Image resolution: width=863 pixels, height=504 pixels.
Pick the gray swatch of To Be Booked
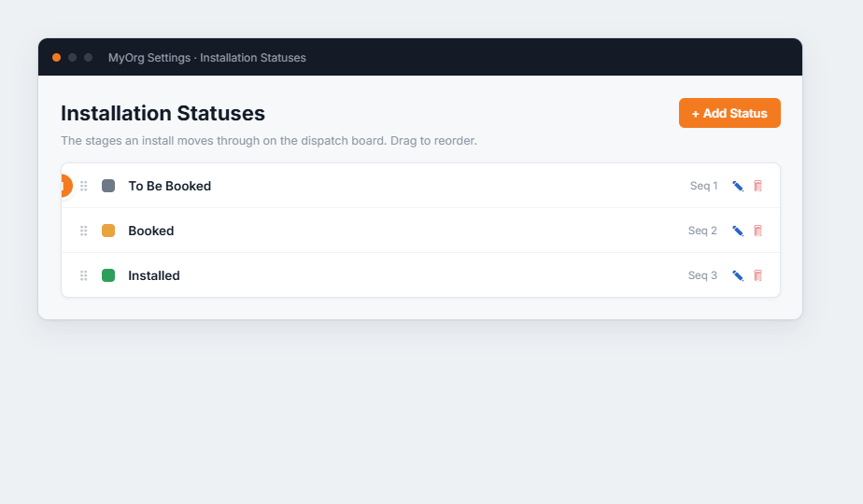(x=108, y=186)
